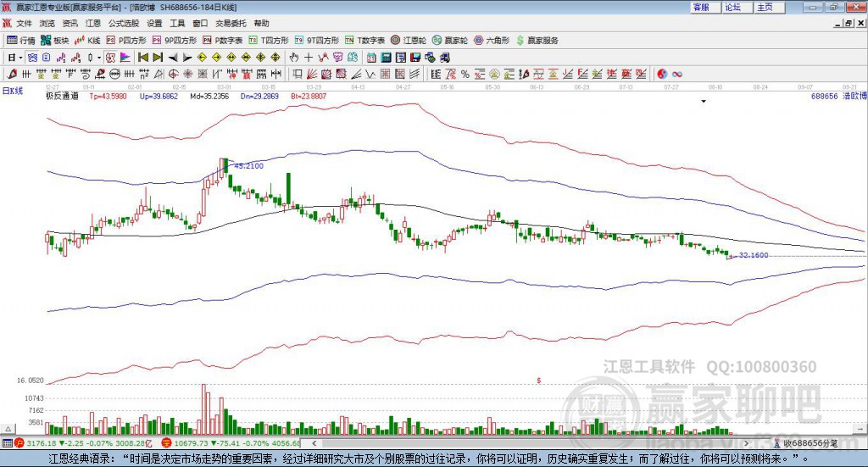
Task: Switch to the K线 candlestick chart
Action: [87, 41]
